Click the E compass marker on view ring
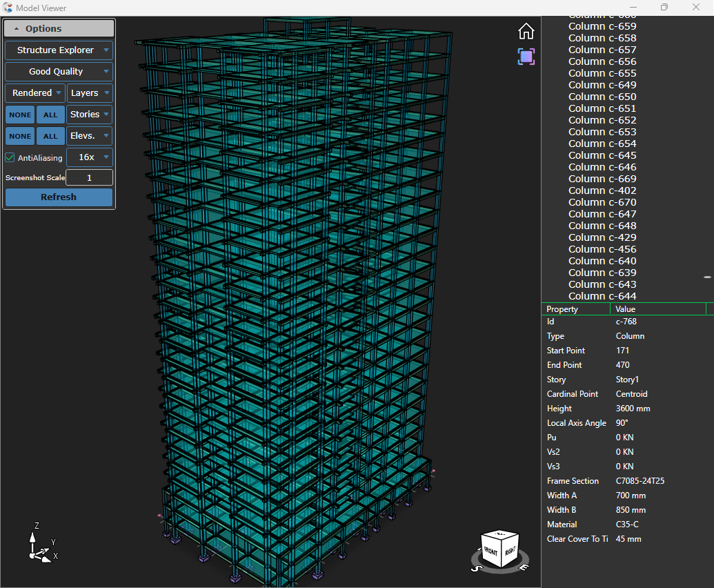This screenshot has height=588, width=714. point(523,567)
